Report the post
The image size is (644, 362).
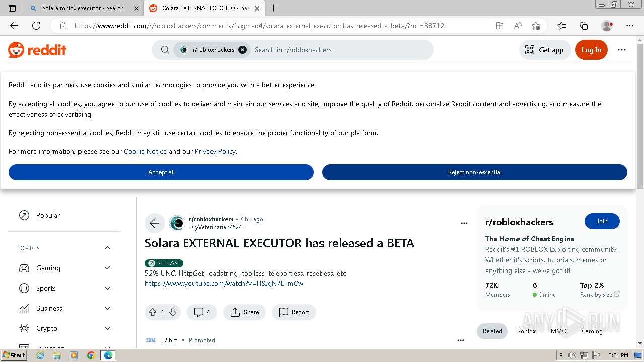(294, 312)
